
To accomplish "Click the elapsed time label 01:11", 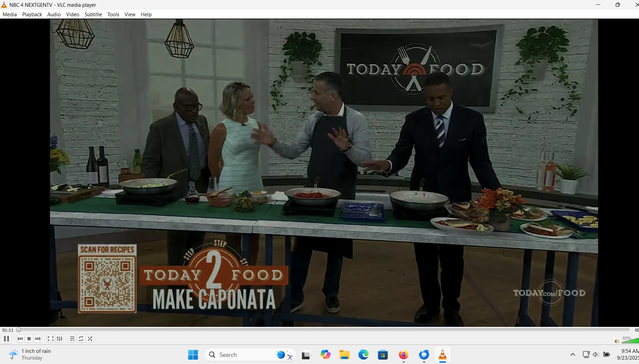I will (8, 330).
